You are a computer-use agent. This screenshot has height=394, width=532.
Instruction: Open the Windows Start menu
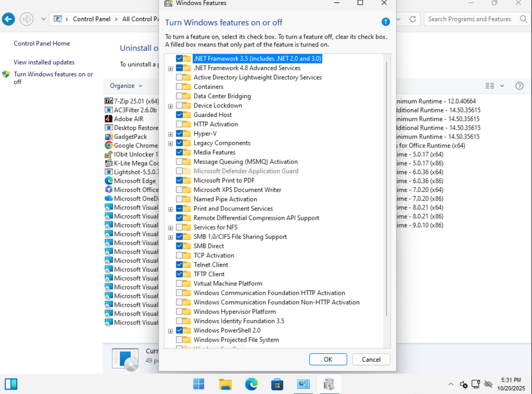tap(199, 384)
